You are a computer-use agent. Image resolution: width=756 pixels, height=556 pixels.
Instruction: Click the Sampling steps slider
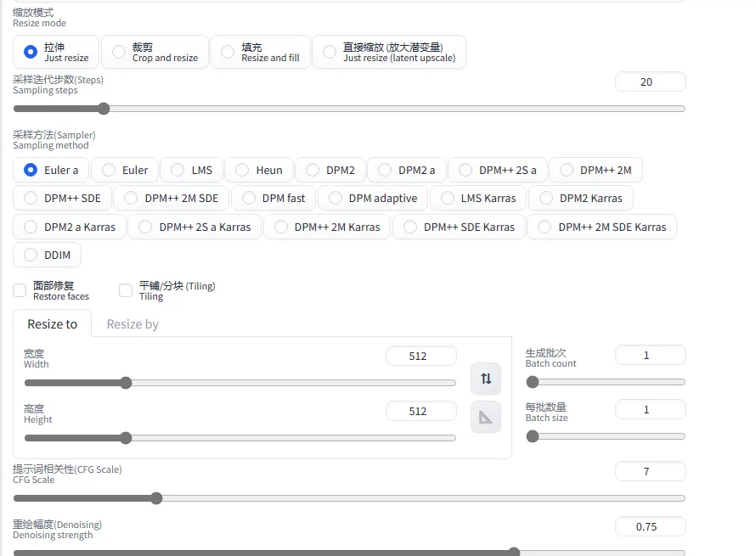click(x=349, y=109)
